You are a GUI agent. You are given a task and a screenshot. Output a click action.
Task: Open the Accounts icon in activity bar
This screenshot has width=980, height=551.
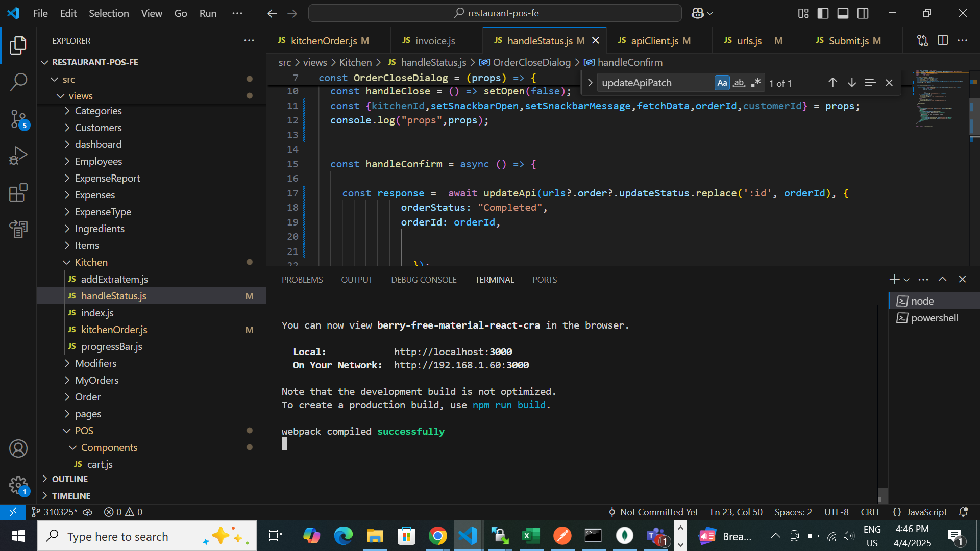(x=18, y=448)
